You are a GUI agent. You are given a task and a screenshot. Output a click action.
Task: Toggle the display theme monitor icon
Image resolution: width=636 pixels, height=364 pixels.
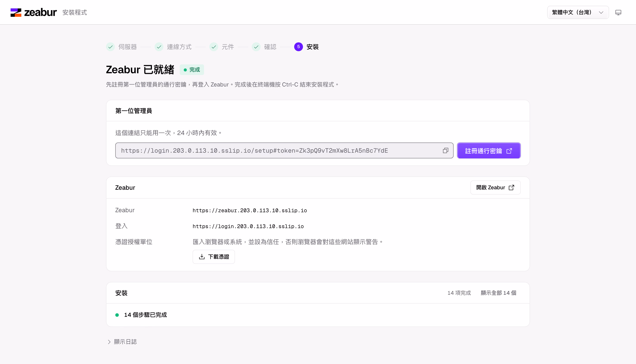(x=618, y=13)
